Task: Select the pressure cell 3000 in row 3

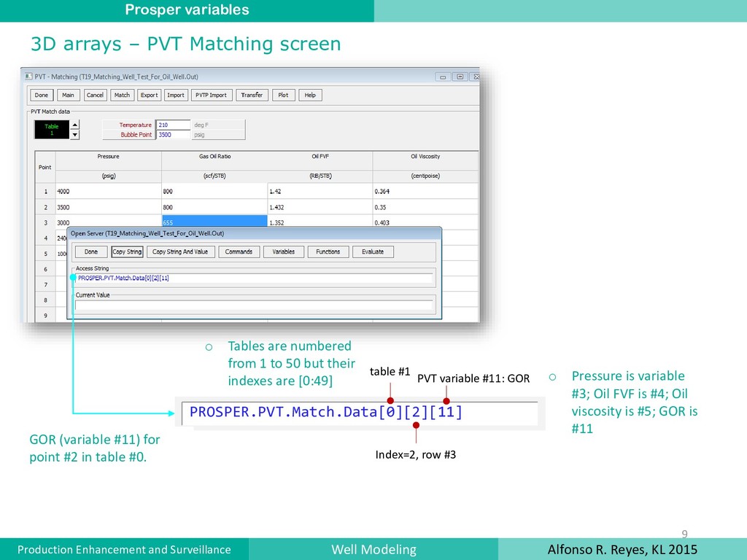Action: [x=109, y=222]
